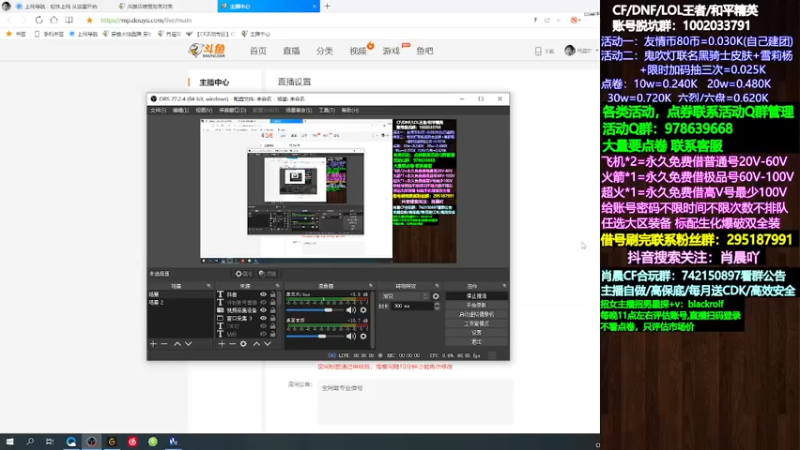Open OBS Docks menu
The height and width of the screenshot is (450, 800).
[233, 110]
